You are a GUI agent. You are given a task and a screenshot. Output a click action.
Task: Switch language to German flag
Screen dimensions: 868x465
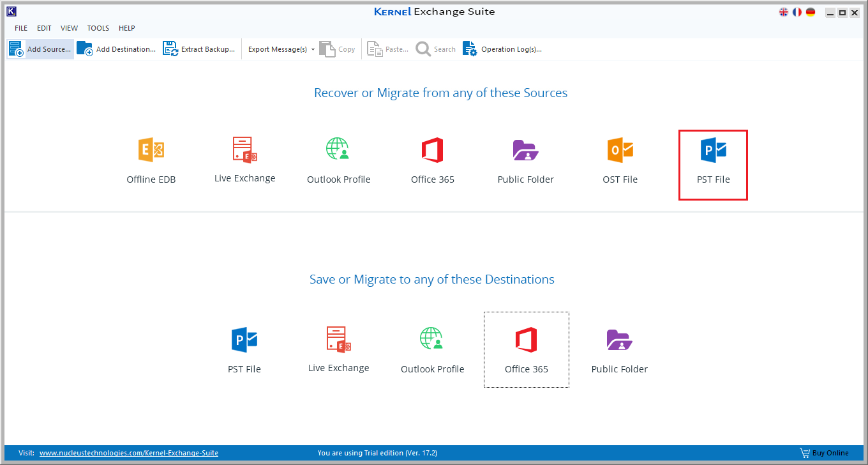(811, 12)
